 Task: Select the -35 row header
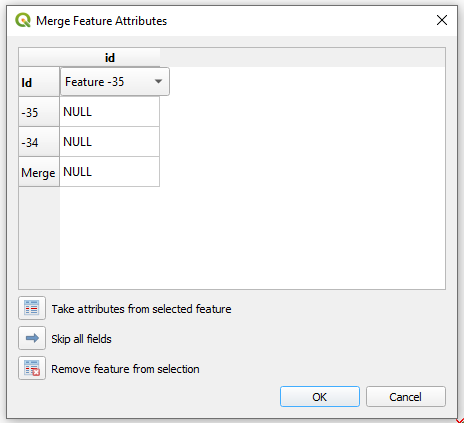[39, 112]
